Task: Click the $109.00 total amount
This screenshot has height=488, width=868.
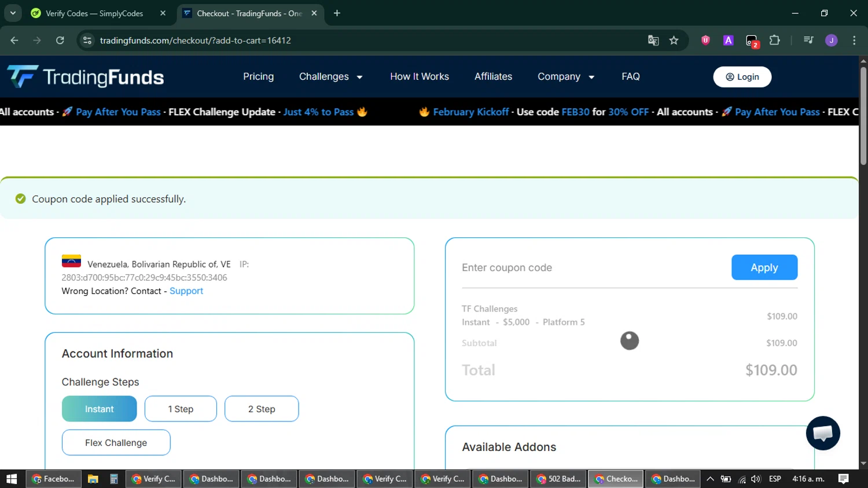Action: coord(771,370)
